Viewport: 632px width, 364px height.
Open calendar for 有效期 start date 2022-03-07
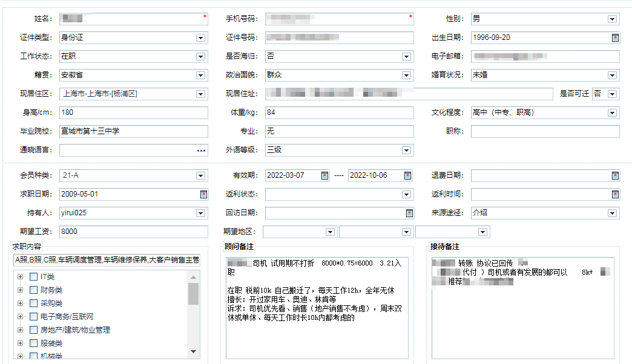[324, 175]
